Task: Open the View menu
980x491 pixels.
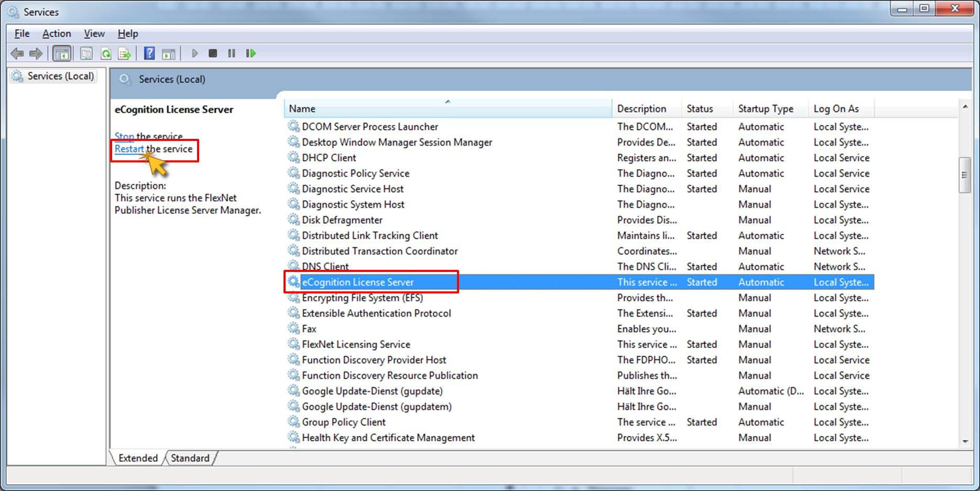Action: click(94, 34)
